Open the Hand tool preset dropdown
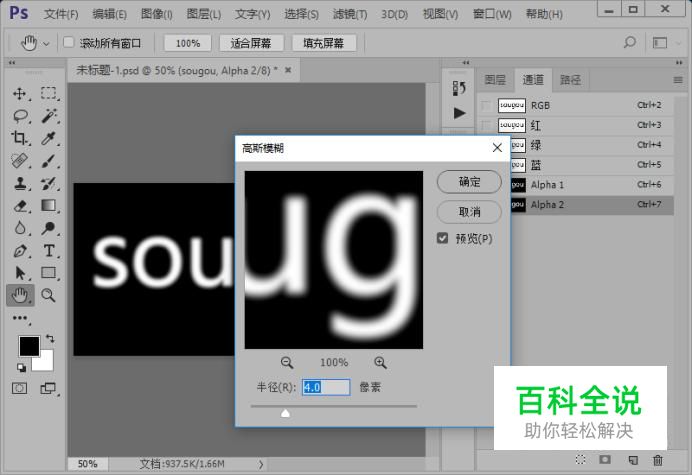The width and height of the screenshot is (692, 475). 46,44
